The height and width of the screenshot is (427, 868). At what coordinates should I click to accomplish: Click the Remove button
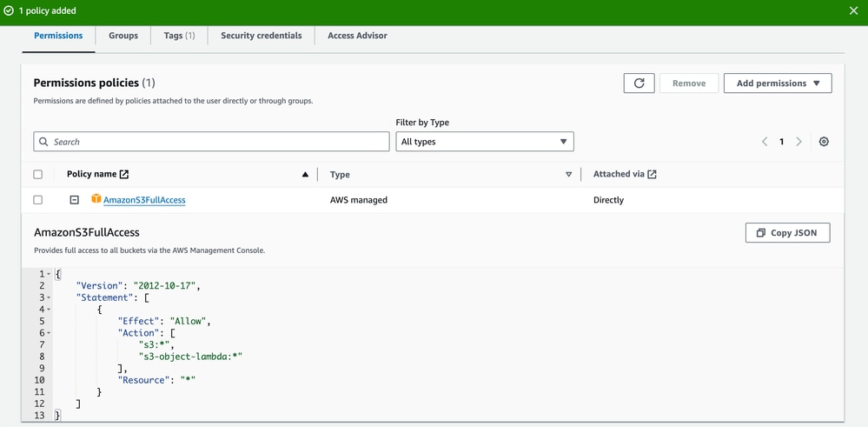(x=689, y=83)
